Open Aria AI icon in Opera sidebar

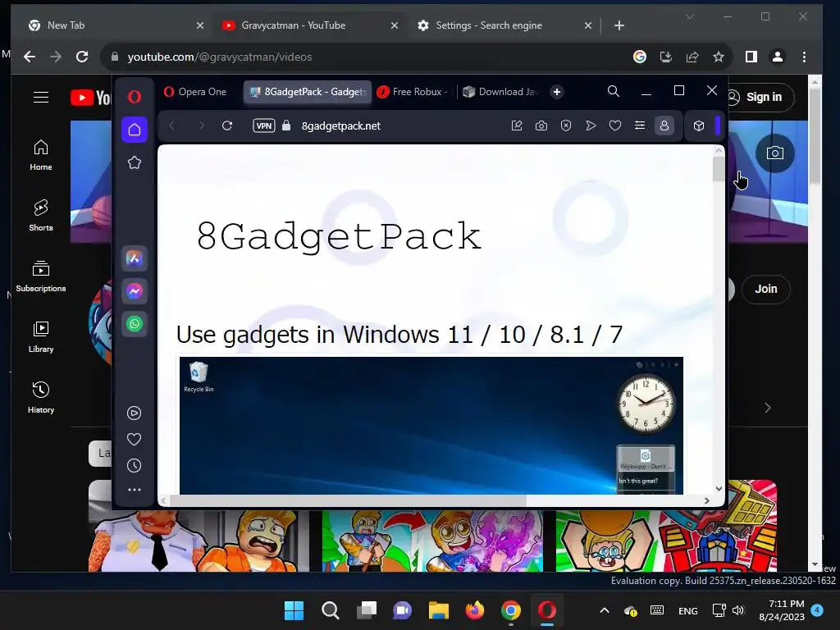135,258
